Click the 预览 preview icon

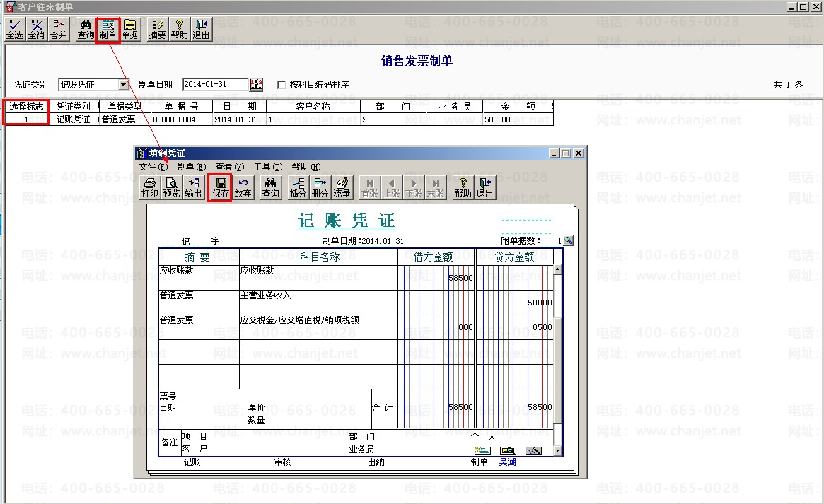(x=171, y=188)
